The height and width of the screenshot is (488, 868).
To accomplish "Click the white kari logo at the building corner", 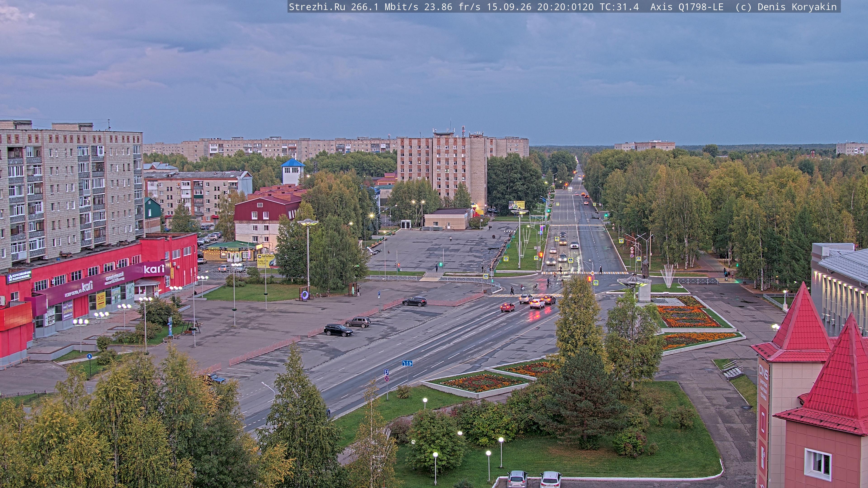I will point(154,269).
